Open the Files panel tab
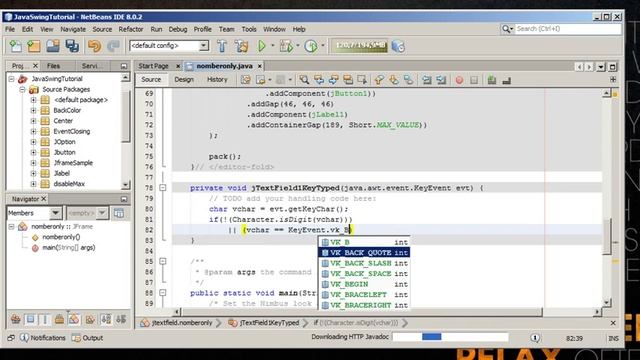 point(53,66)
